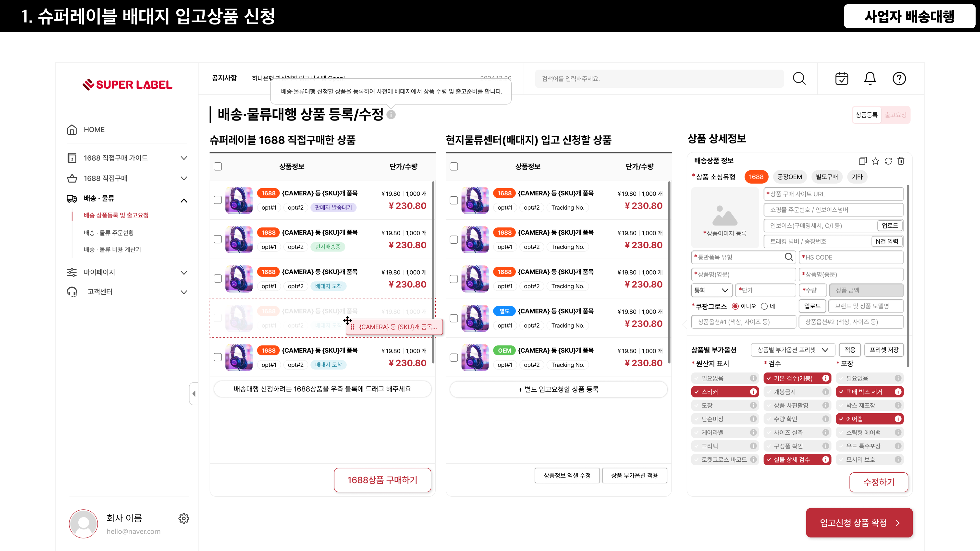Click the info icon on 도장 option

(753, 405)
